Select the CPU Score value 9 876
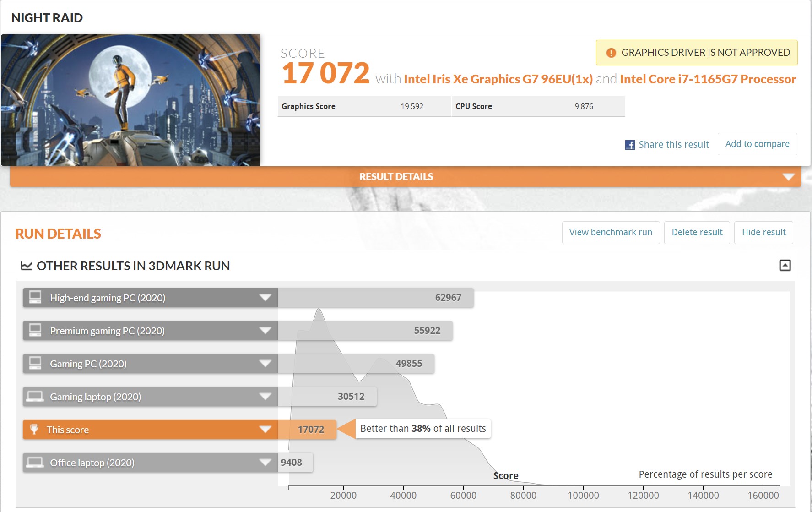Viewport: 812px width, 512px height. (x=584, y=106)
